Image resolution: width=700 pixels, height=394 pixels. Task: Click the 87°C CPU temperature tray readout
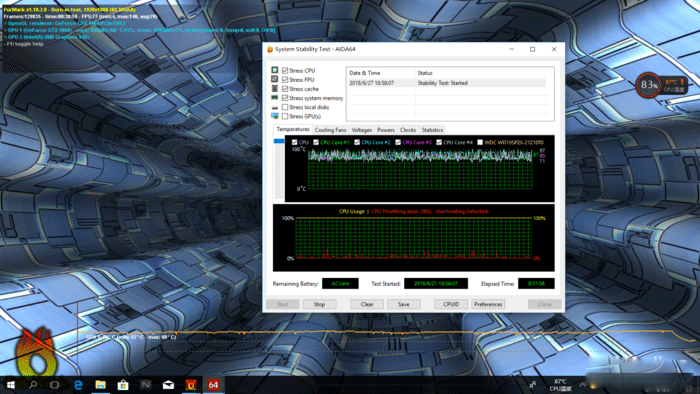[x=560, y=385]
